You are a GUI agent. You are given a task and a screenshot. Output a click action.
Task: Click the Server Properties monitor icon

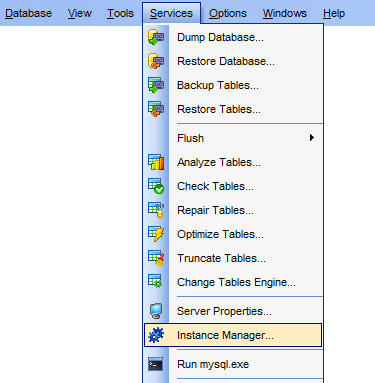156,311
